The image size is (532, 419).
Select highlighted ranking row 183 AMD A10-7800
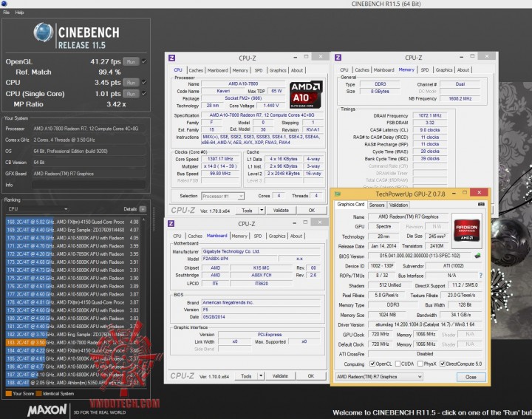(72, 342)
